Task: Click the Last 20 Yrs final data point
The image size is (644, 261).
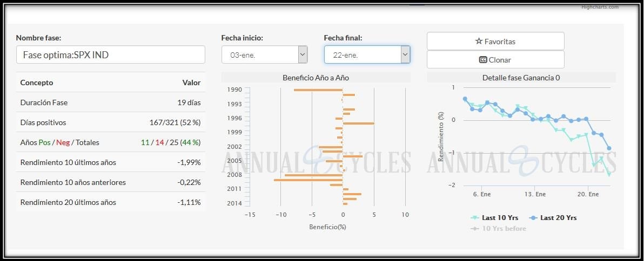Action: click(609, 148)
